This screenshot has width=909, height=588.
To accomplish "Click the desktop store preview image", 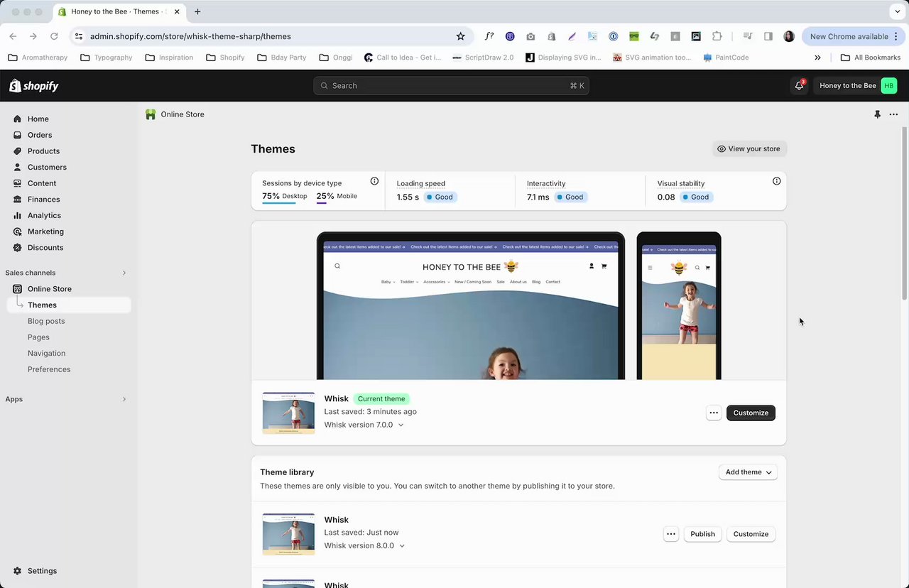I will coord(471,306).
